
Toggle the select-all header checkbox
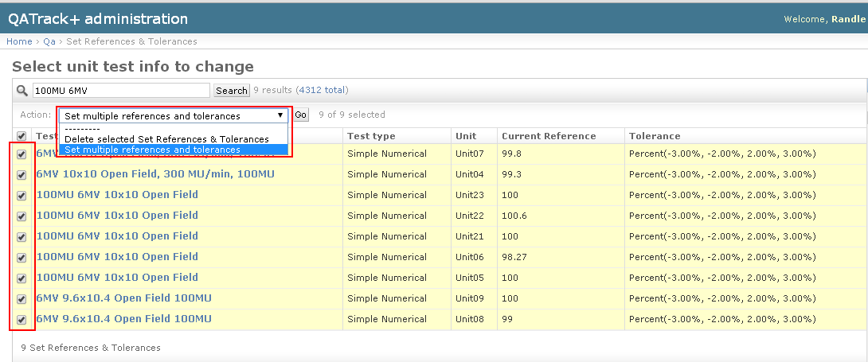(x=22, y=136)
